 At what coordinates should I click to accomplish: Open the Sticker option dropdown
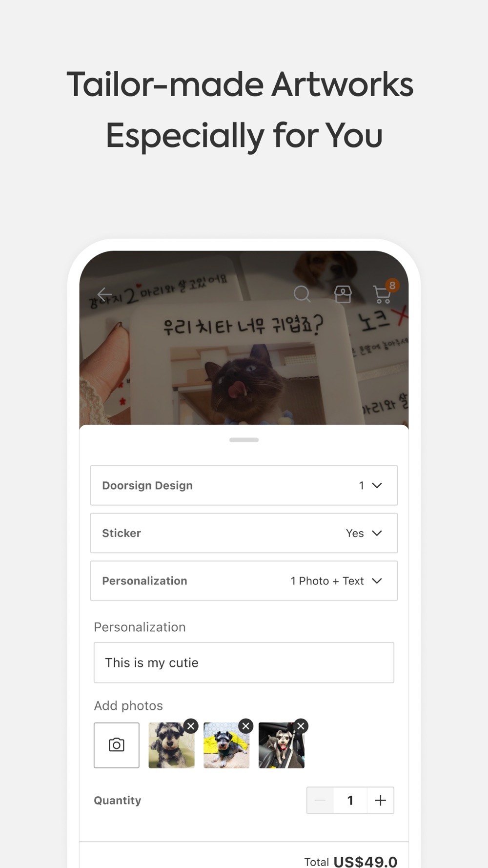244,533
